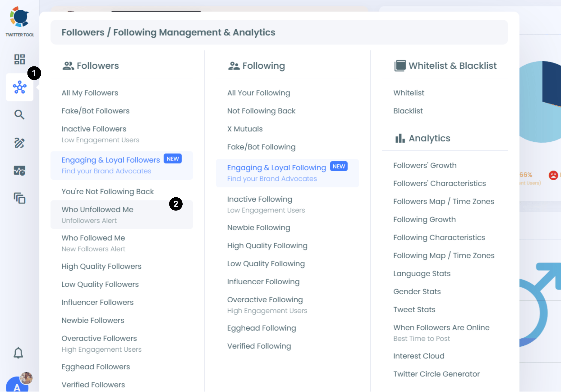This screenshot has width=561, height=392.
Task: Open the Twitter Tool logo
Action: (x=20, y=18)
